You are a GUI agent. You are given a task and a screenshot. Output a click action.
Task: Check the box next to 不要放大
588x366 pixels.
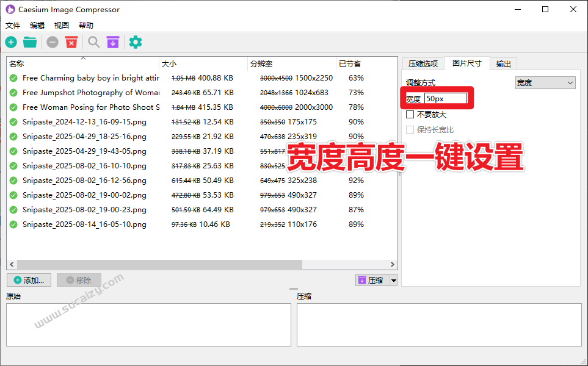tap(410, 114)
